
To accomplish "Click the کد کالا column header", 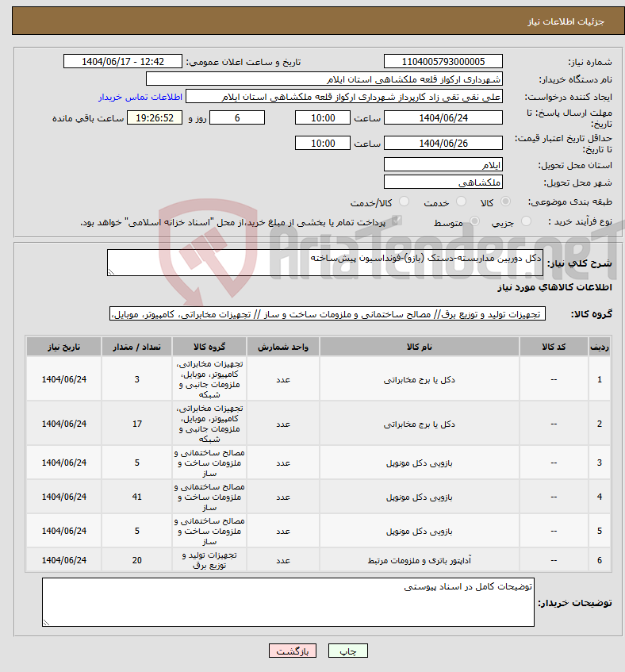I will [x=554, y=347].
